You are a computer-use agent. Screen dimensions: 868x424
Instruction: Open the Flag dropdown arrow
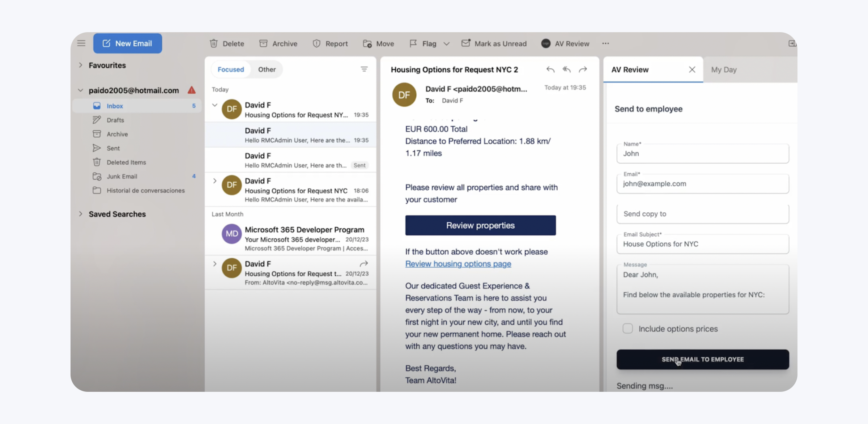(447, 44)
